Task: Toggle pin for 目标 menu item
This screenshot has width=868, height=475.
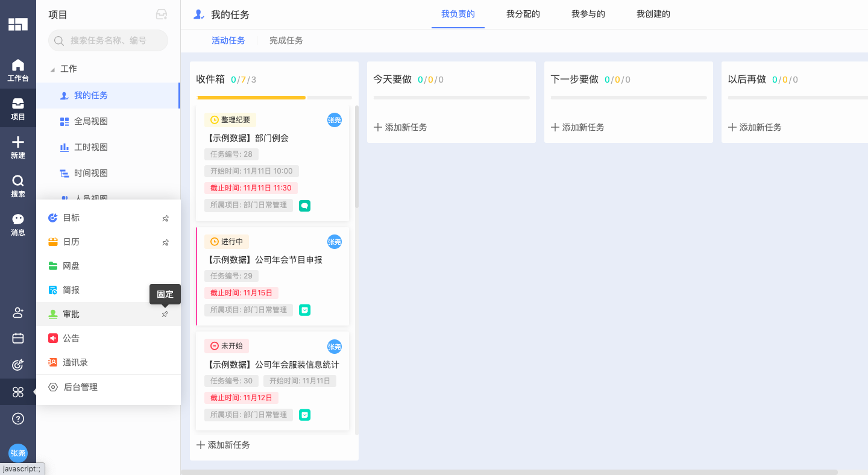Action: tap(165, 218)
